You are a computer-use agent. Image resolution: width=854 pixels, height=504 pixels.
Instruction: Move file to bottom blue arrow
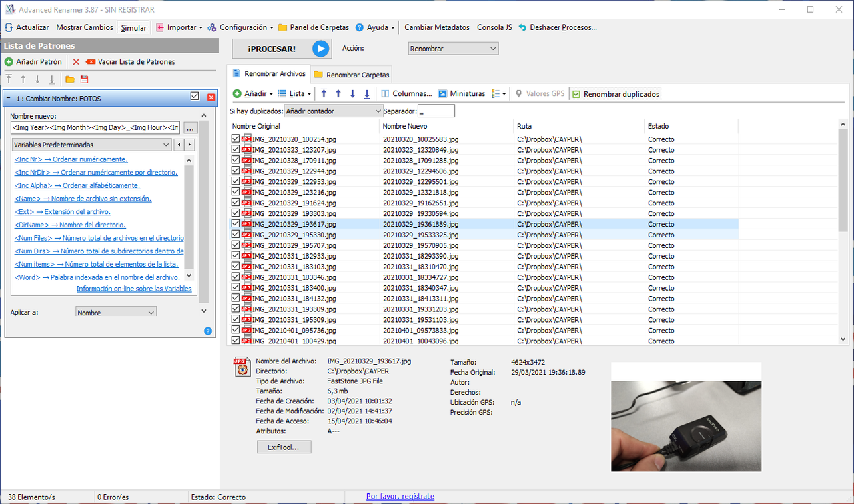366,94
